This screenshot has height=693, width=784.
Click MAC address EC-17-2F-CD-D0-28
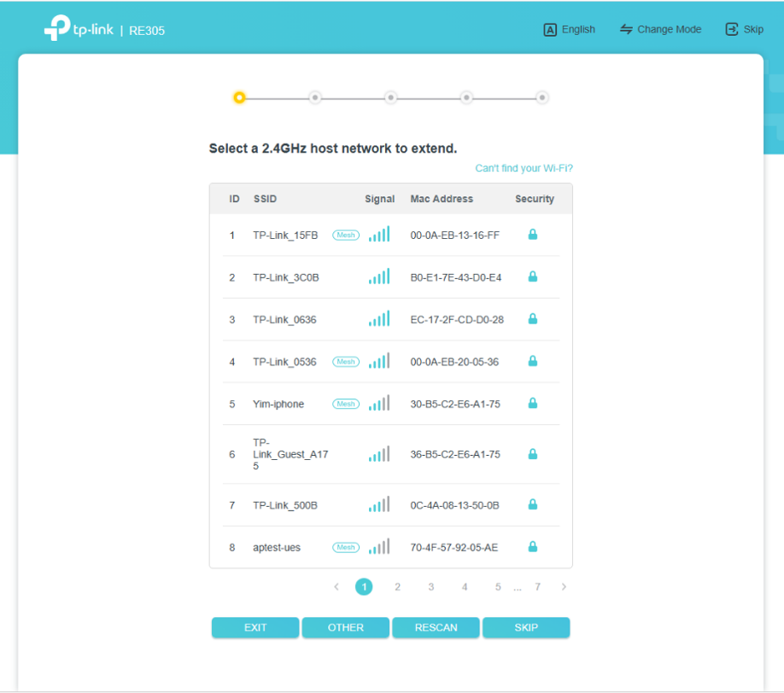[457, 320]
